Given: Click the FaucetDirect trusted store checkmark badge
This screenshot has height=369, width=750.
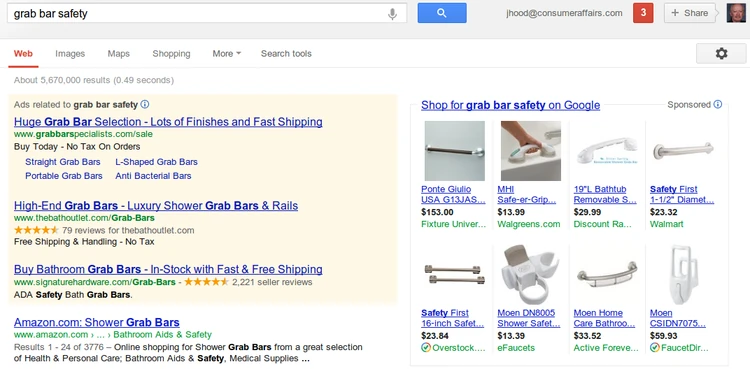Looking at the screenshot, I should pyautogui.click(x=655, y=347).
